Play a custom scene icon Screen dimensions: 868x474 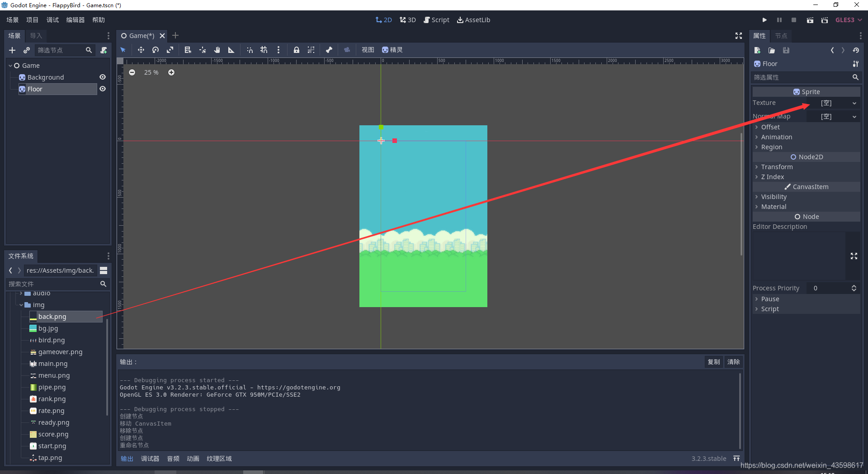825,20
